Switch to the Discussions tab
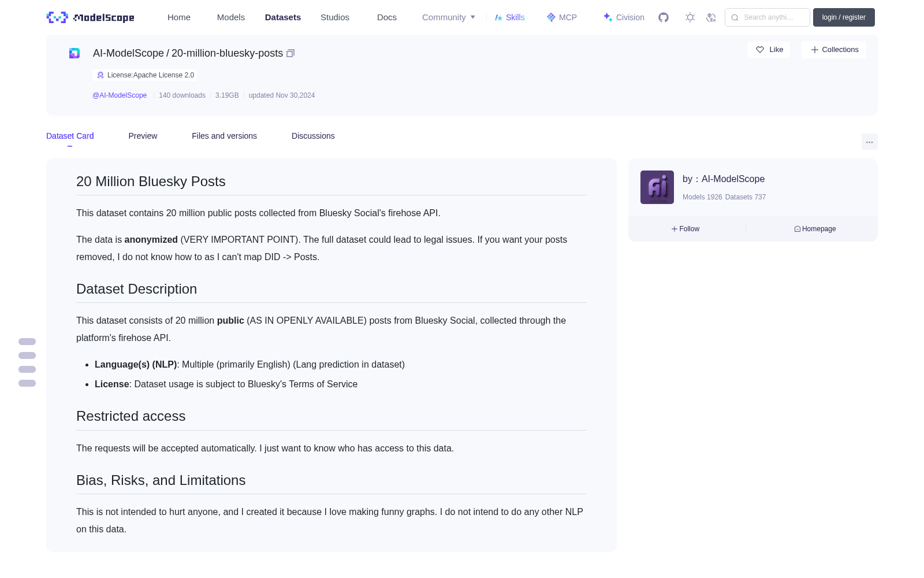The height and width of the screenshot is (578, 924). pyautogui.click(x=313, y=136)
